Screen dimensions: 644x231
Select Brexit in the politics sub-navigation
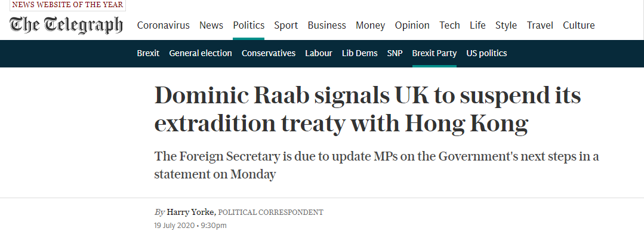(x=148, y=53)
